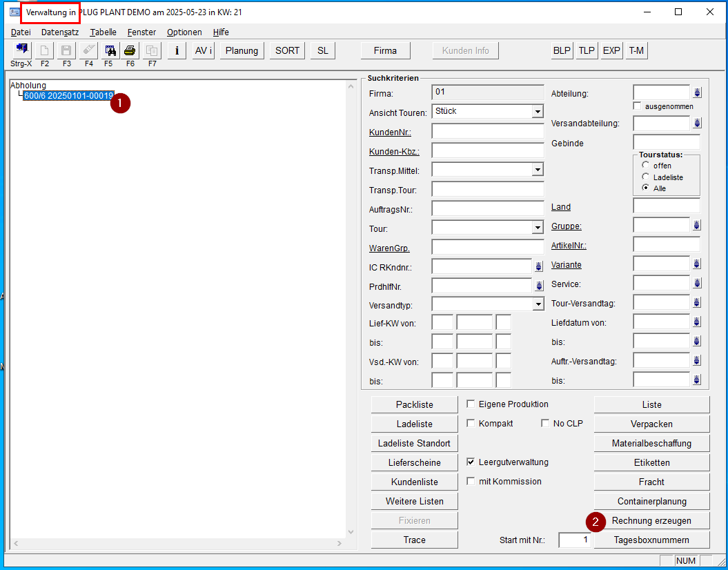728x570 pixels.
Task: Uncheck the Leergutverwaltung checkbox
Action: tap(471, 462)
